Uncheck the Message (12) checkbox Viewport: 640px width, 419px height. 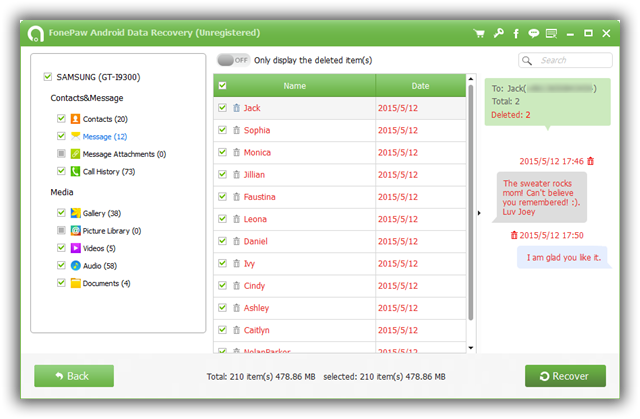click(x=61, y=136)
